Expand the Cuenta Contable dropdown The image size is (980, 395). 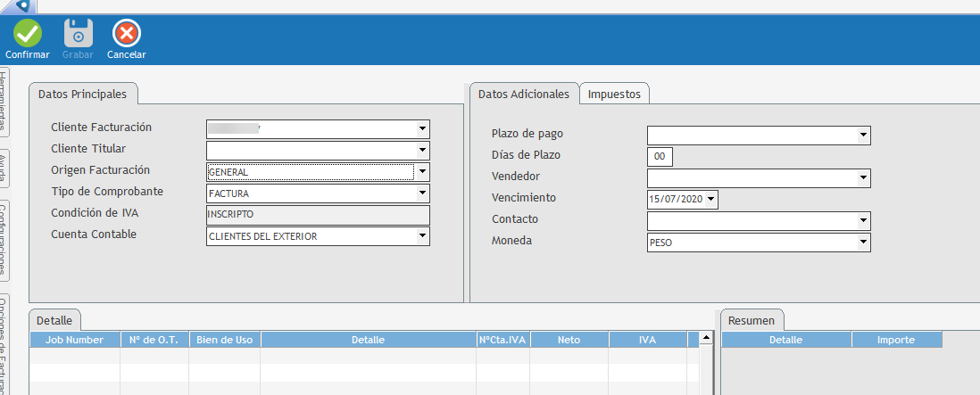point(422,236)
